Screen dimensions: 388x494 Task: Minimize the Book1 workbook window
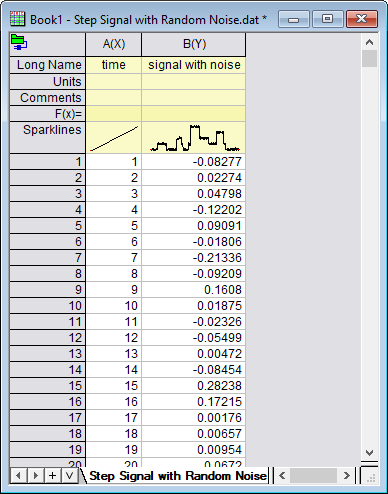point(294,19)
